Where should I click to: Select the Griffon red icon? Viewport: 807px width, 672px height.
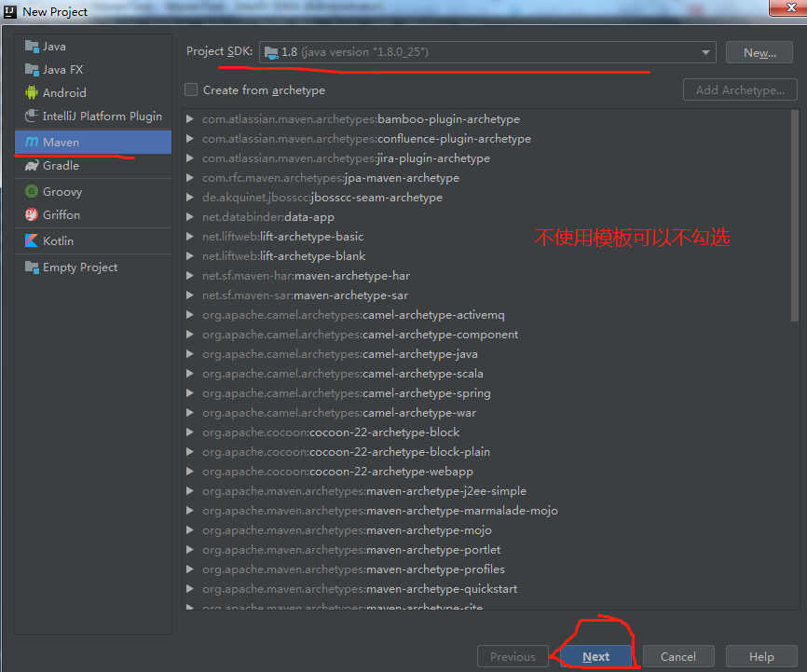click(x=32, y=214)
